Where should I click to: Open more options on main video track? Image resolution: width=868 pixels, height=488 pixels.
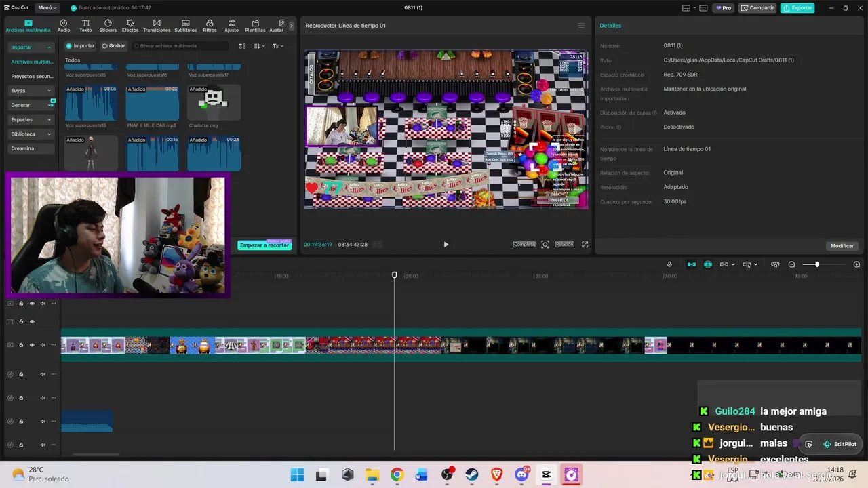tap(54, 345)
